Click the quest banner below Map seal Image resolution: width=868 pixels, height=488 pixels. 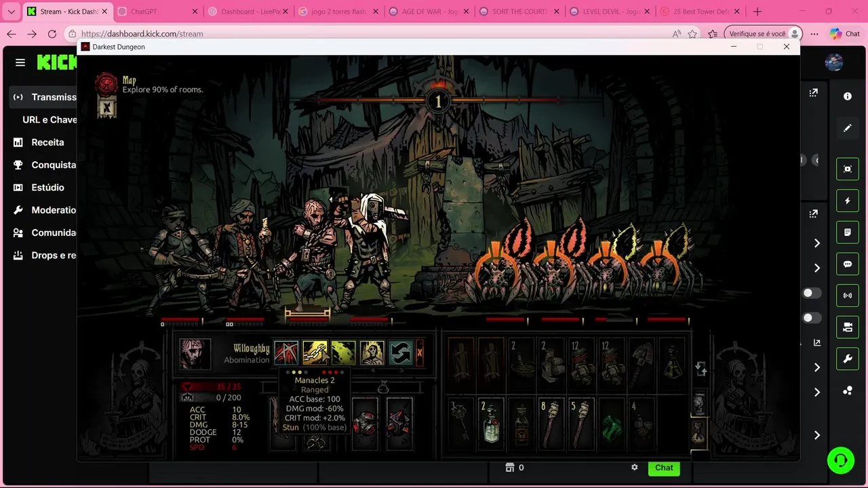pyautogui.click(x=106, y=107)
